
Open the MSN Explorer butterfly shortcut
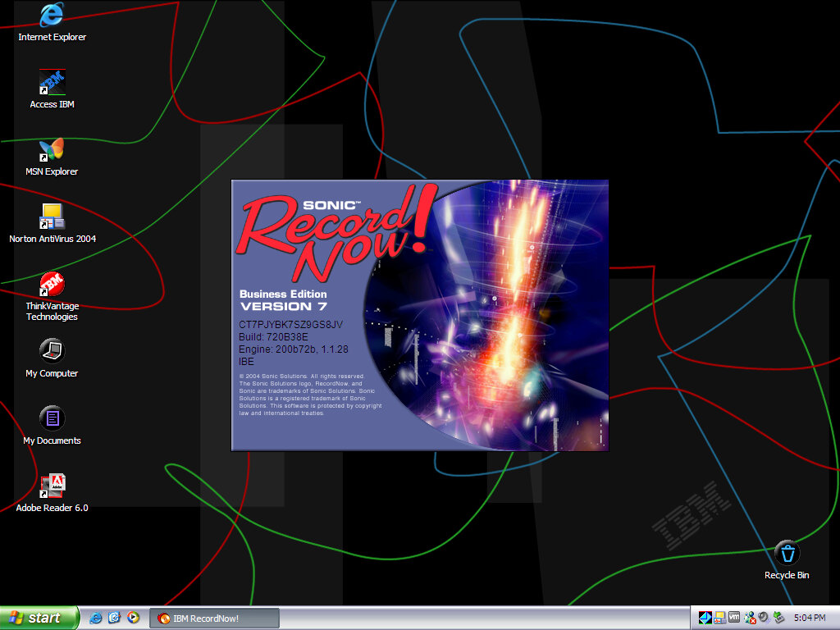point(52,150)
